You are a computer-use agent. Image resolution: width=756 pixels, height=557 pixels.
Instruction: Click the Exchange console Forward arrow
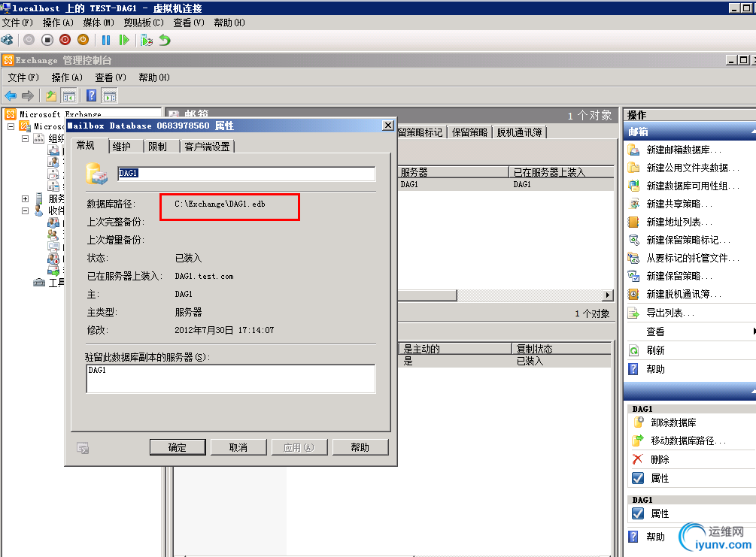point(28,96)
